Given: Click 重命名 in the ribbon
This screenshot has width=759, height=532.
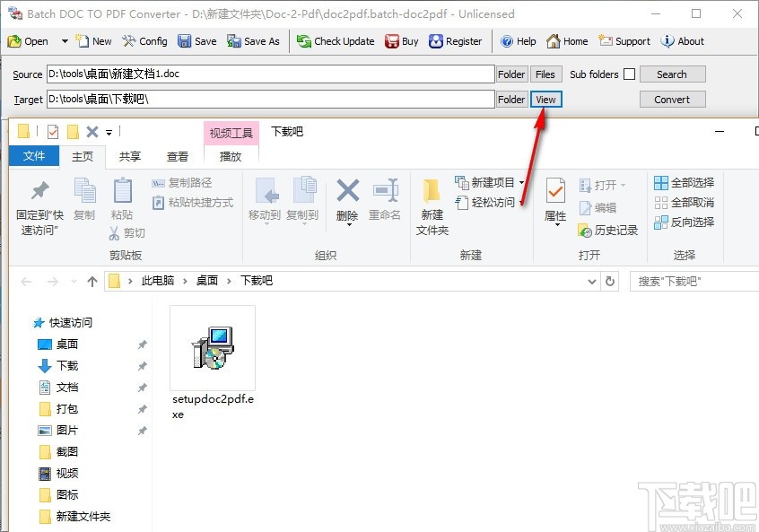Looking at the screenshot, I should 385,200.
